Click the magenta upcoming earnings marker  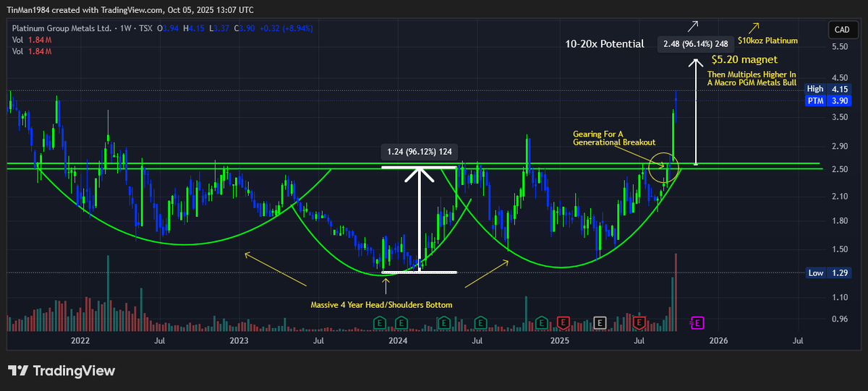[x=698, y=322]
